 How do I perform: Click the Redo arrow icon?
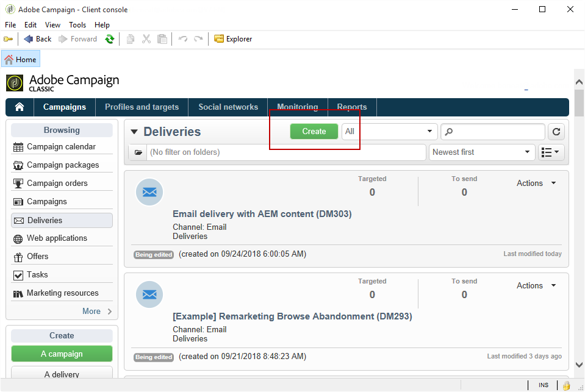[x=198, y=39]
